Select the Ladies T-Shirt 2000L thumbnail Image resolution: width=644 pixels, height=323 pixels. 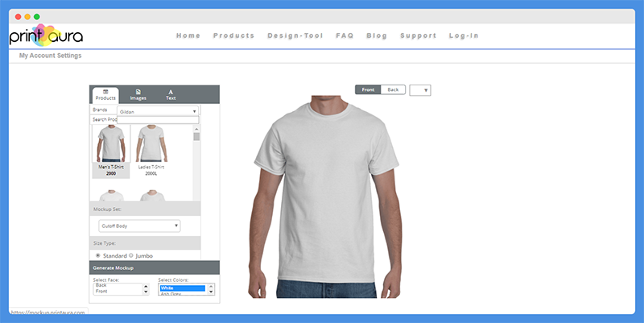point(151,151)
